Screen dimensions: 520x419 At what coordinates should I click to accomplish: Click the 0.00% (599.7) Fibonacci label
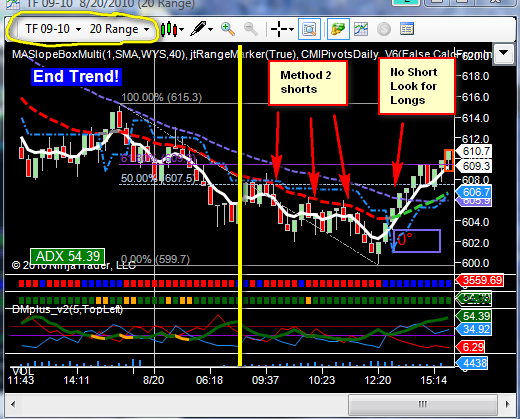tap(155, 259)
